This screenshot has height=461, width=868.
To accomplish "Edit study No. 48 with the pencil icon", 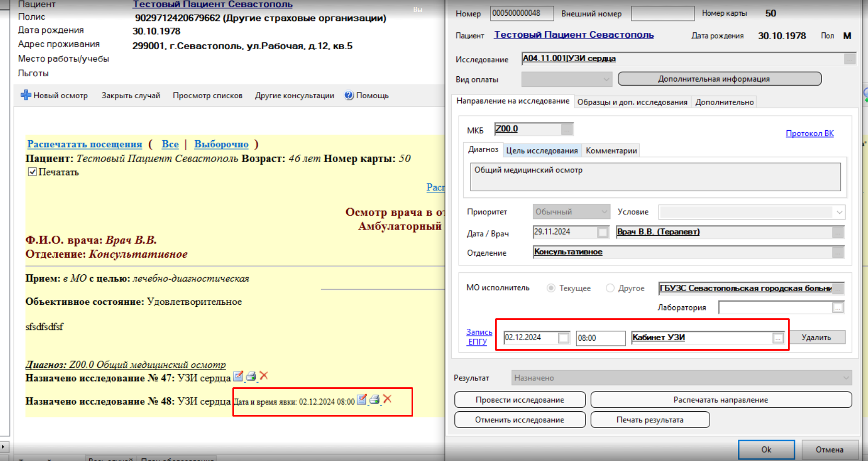I will (x=361, y=400).
